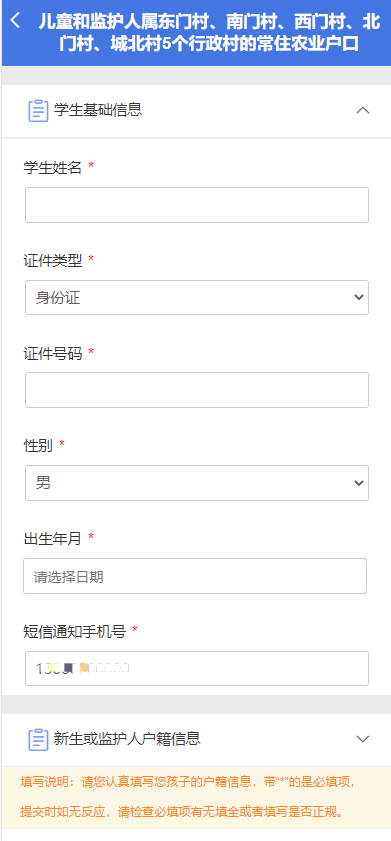Viewport: 391px width, 841px height.
Task: Focus the 证件号码 input box
Action: 197,390
